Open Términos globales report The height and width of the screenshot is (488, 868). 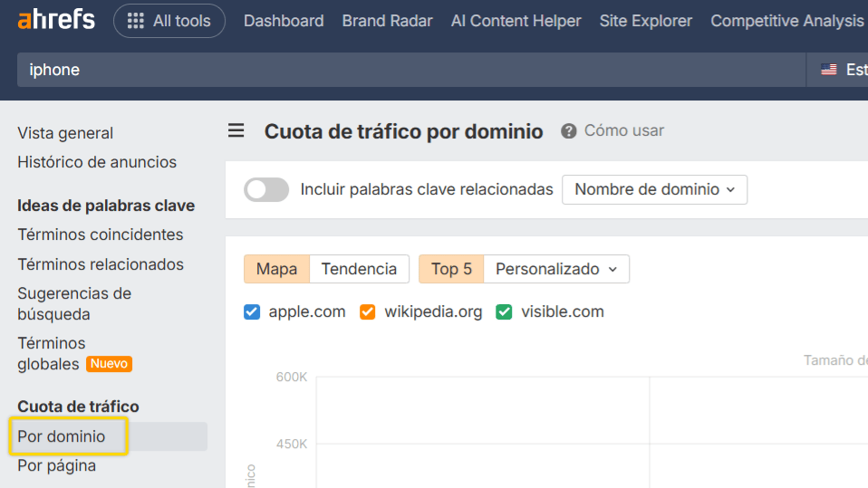click(51, 353)
